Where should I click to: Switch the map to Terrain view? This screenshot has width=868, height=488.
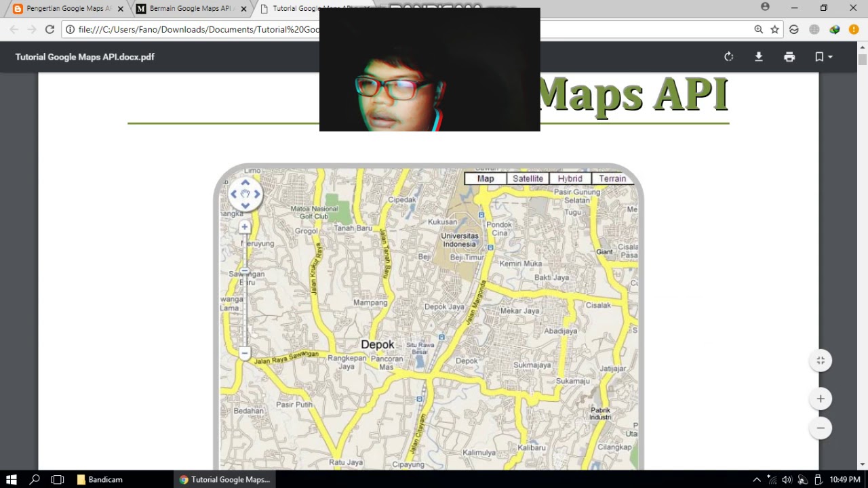click(612, 178)
